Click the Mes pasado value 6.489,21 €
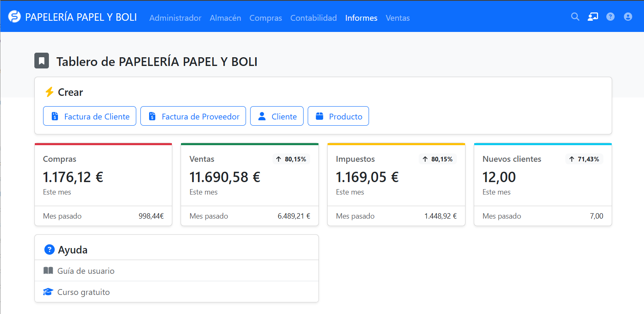This screenshot has height=314, width=644. click(294, 216)
